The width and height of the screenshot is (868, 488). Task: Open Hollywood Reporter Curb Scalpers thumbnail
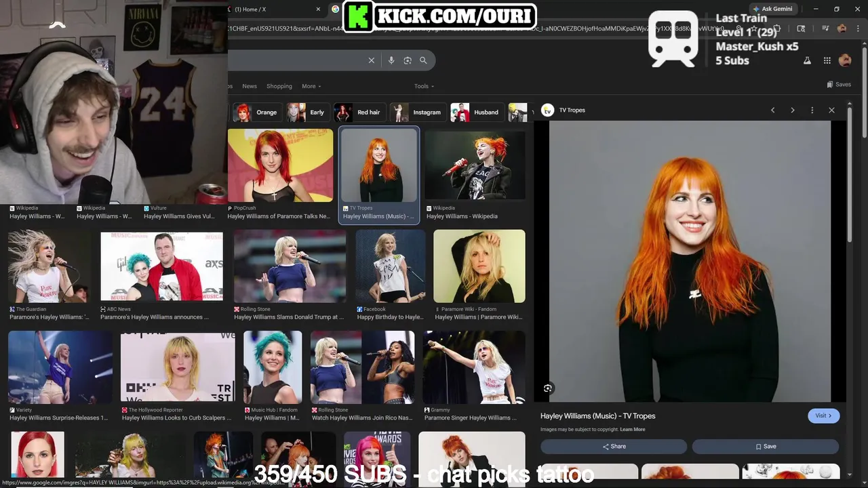click(178, 367)
